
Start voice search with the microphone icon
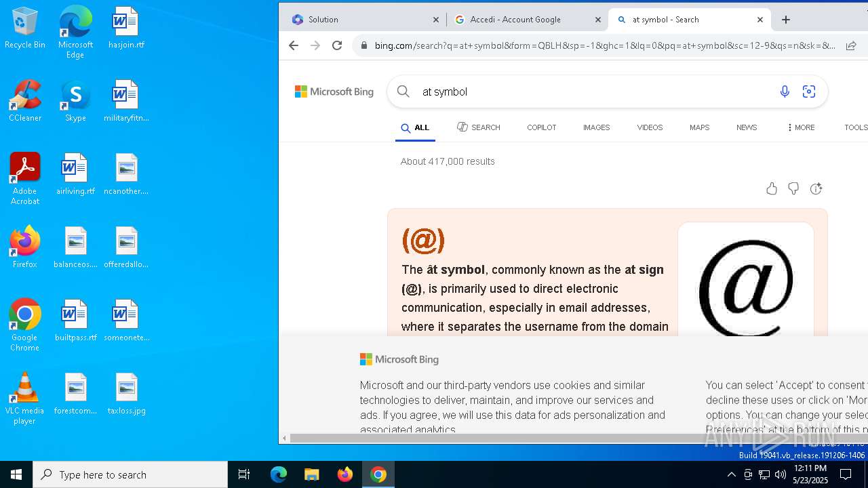coord(785,91)
